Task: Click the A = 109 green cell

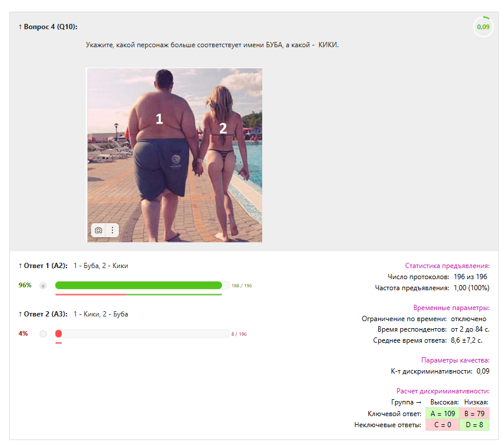Action: point(443,414)
